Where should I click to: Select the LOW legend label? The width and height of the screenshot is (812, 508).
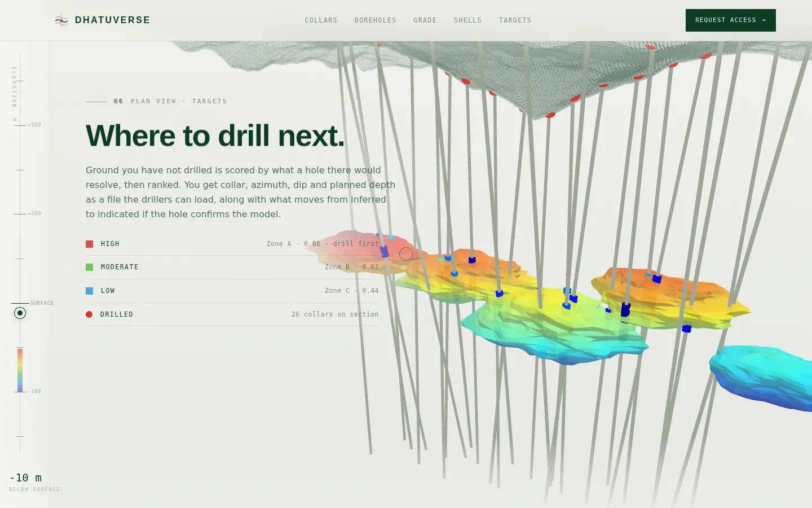[108, 291]
